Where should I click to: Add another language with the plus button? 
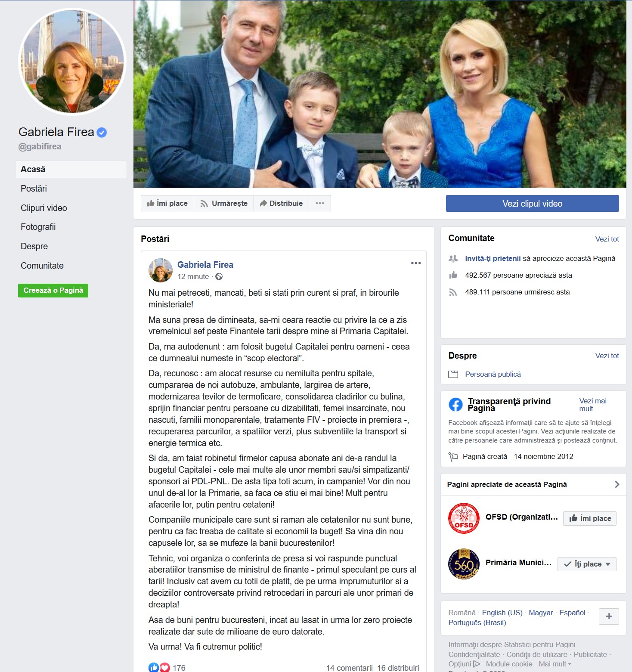(609, 616)
